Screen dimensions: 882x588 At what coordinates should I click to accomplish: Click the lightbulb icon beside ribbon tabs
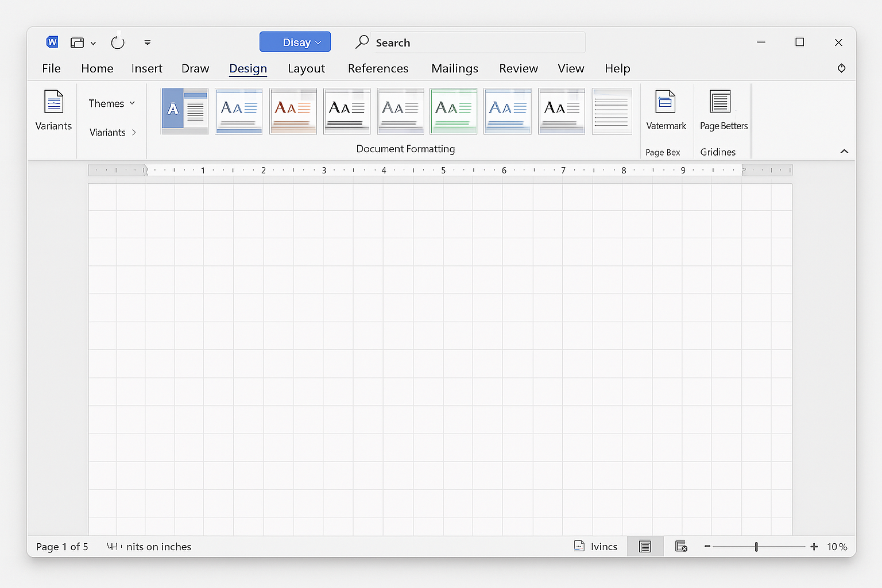coord(841,68)
